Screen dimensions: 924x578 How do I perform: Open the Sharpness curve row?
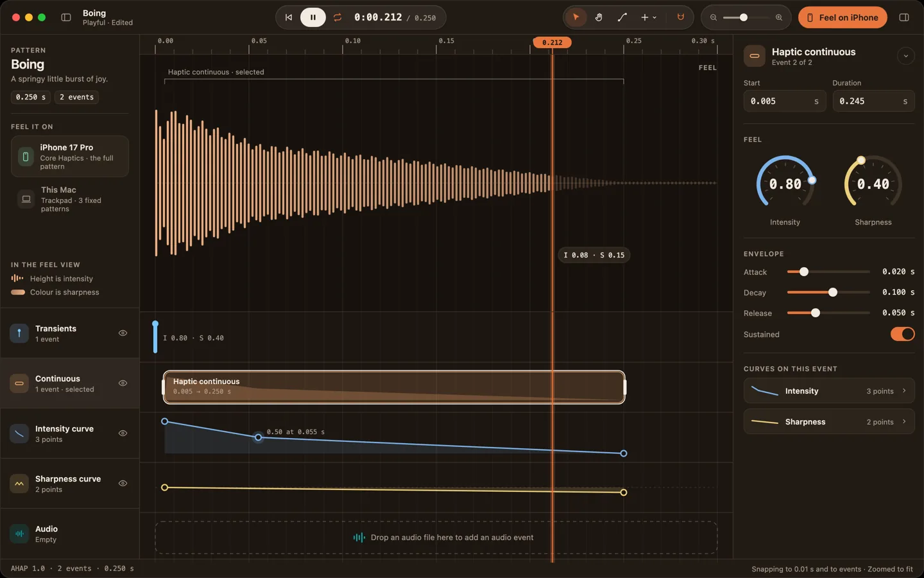[829, 421]
